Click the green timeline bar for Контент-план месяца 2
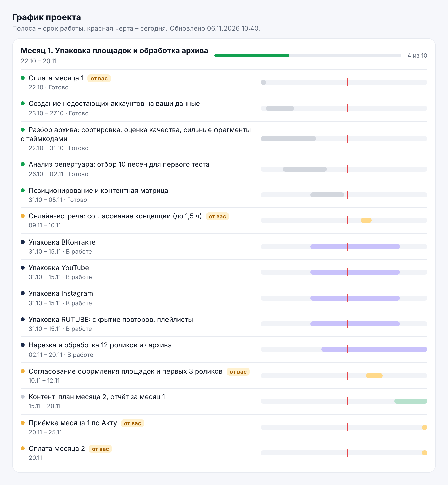The height and width of the screenshot is (485, 448). [x=411, y=401]
